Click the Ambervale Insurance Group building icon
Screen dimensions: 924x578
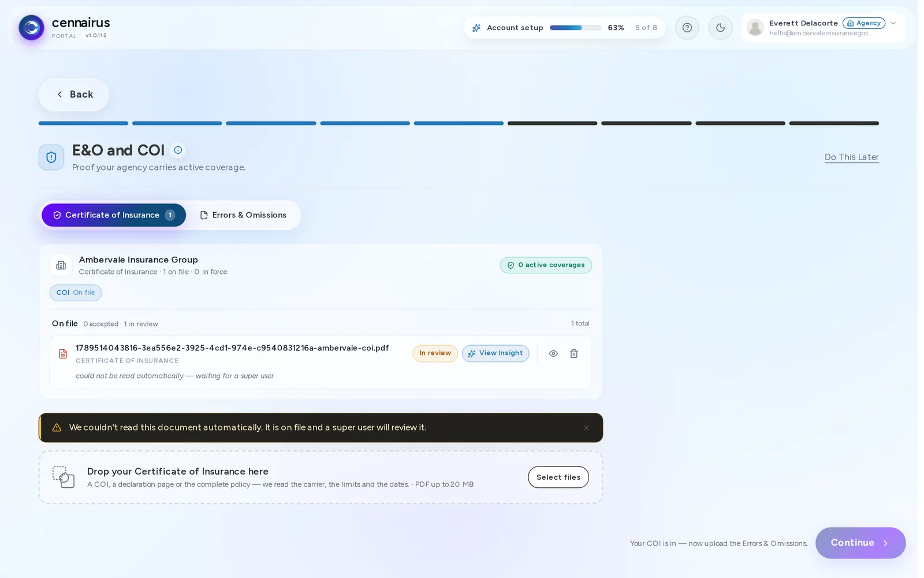coord(61,265)
